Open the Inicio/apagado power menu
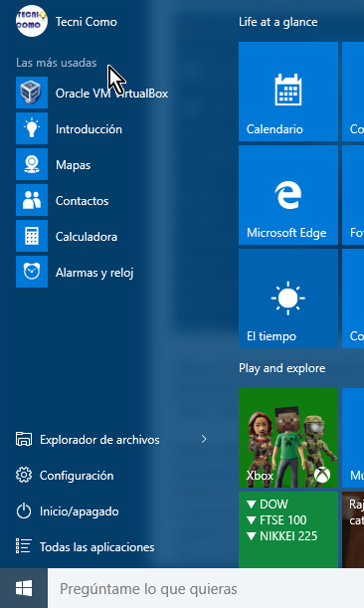This screenshot has height=608, width=364. pyautogui.click(x=80, y=511)
